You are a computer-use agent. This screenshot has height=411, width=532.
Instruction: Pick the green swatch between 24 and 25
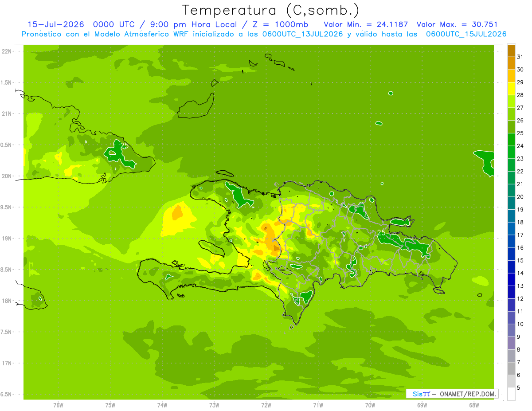(511, 139)
